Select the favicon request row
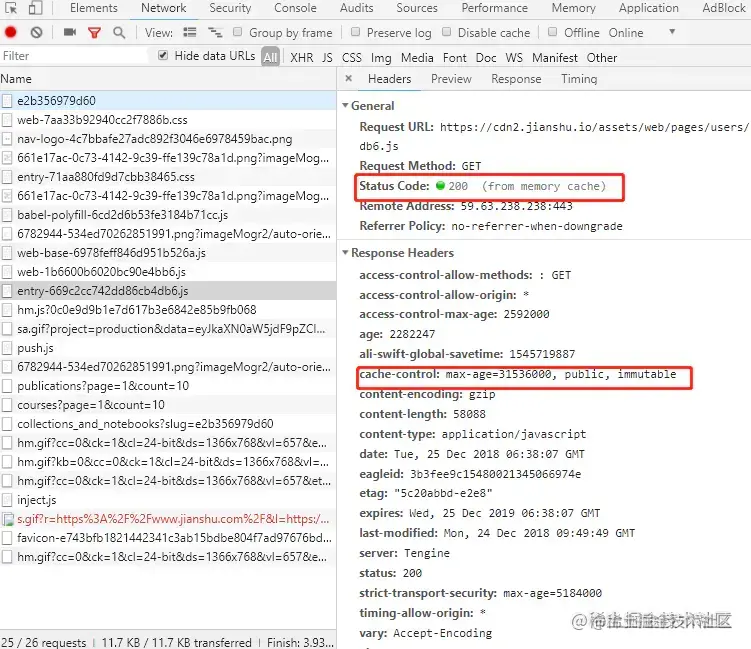The image size is (751, 649). coord(168,538)
